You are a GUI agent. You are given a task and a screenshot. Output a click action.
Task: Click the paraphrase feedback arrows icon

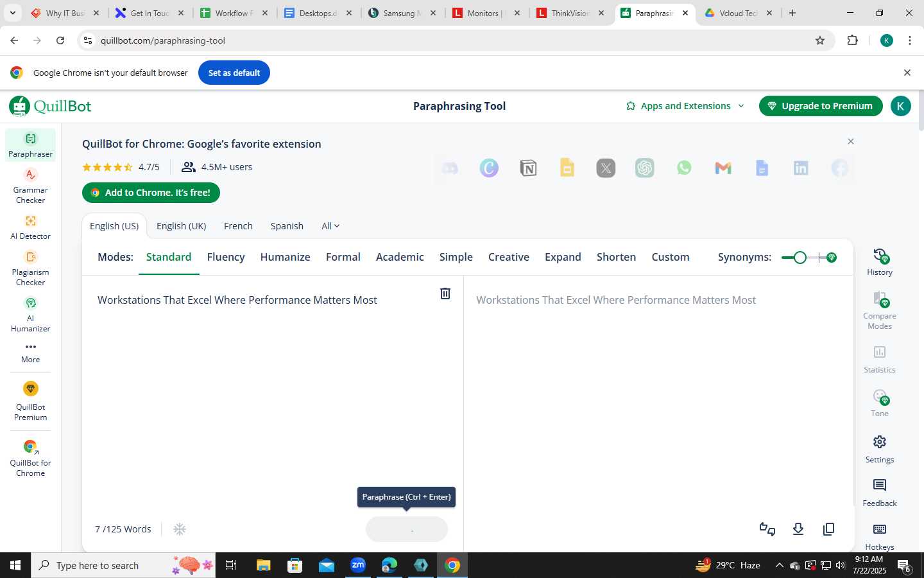767,529
